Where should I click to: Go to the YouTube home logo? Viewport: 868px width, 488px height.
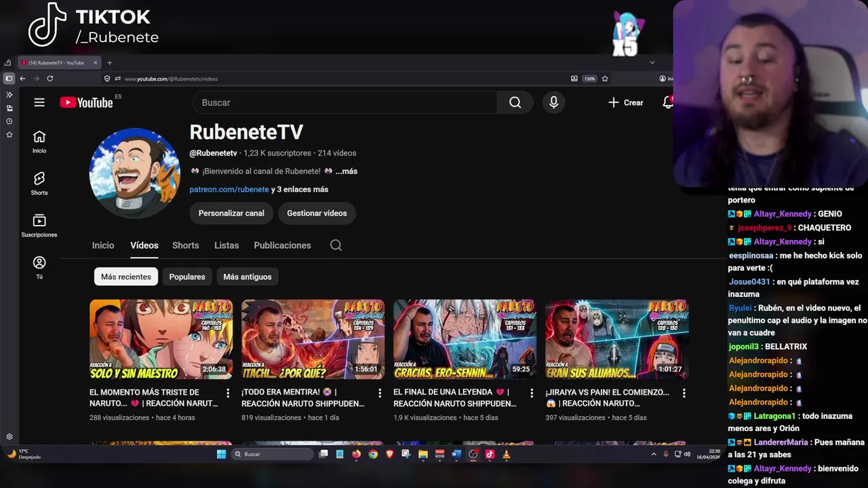[x=86, y=102]
